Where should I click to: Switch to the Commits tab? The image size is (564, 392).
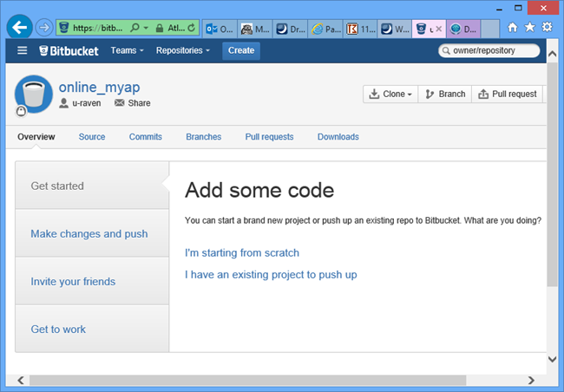[x=146, y=137]
